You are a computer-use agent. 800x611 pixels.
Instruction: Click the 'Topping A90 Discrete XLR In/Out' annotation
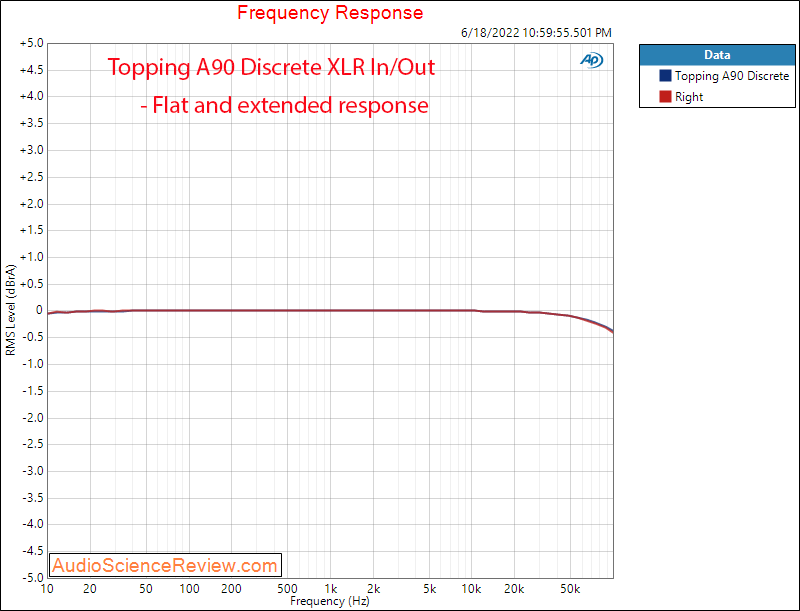coord(271,67)
